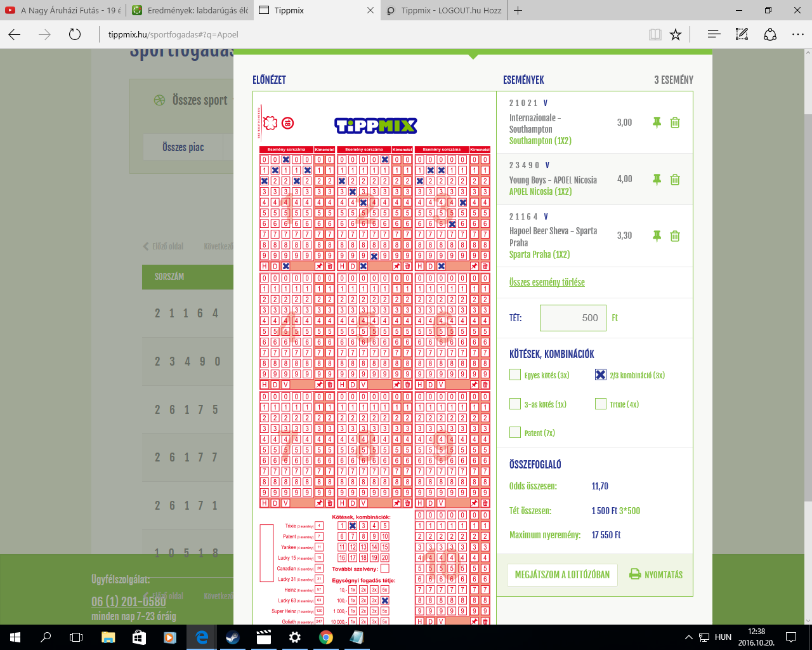Open Windows Start menu
This screenshot has width=812, height=650.
coord(15,637)
